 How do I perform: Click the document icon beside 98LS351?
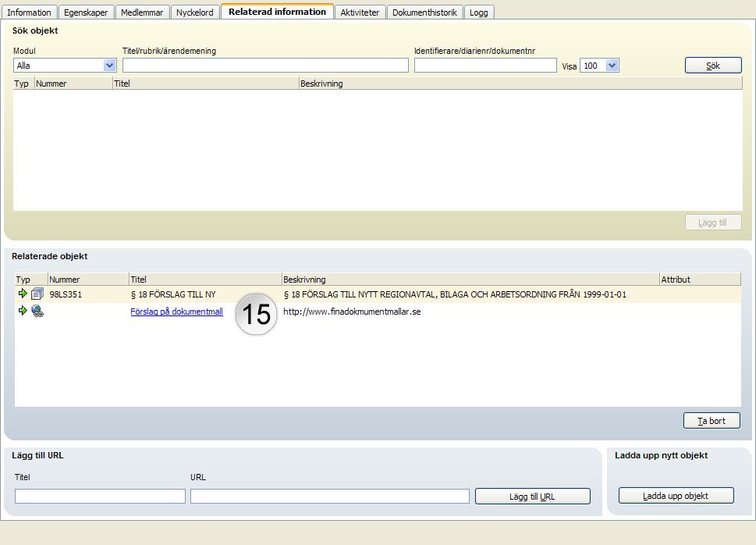click(37, 294)
